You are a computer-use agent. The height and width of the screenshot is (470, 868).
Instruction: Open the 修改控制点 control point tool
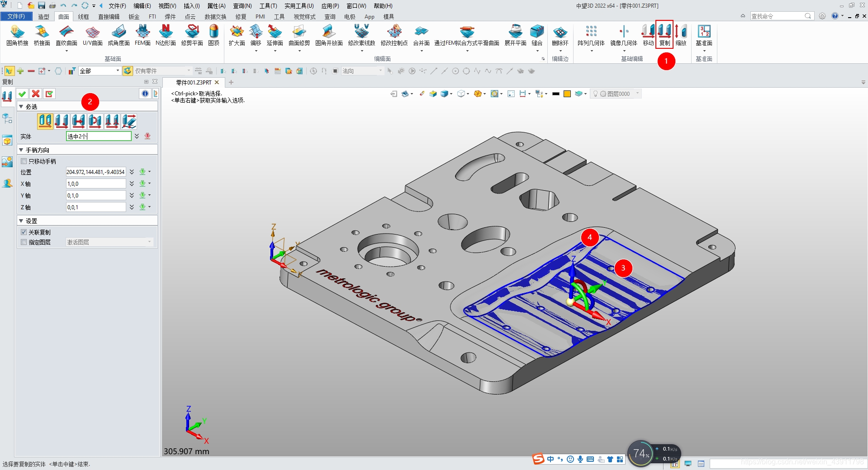point(394,35)
